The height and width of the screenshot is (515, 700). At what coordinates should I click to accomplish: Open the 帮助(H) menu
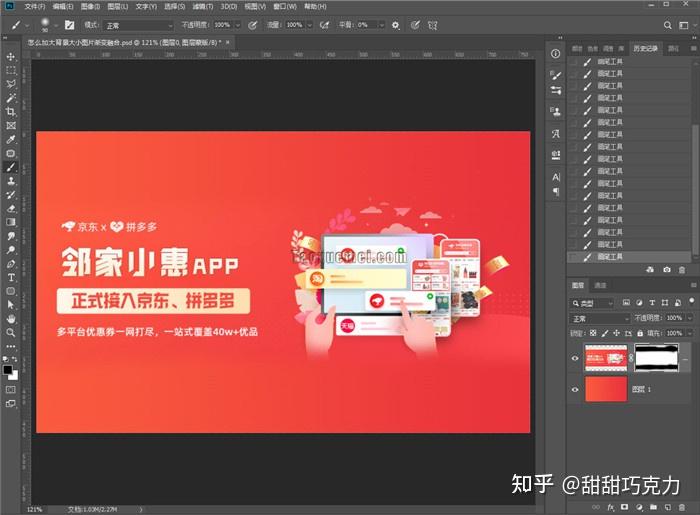(315, 6)
